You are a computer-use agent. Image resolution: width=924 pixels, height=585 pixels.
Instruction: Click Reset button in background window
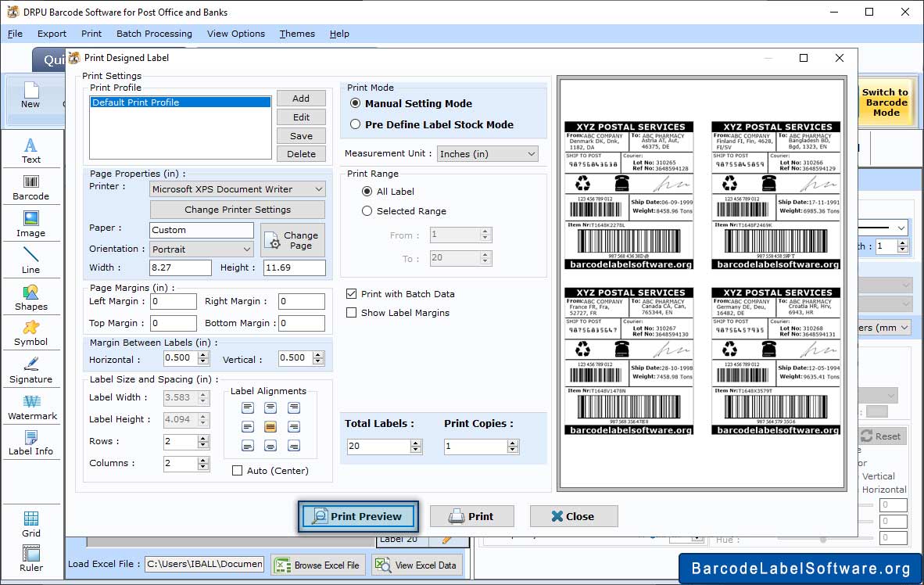[x=881, y=436]
